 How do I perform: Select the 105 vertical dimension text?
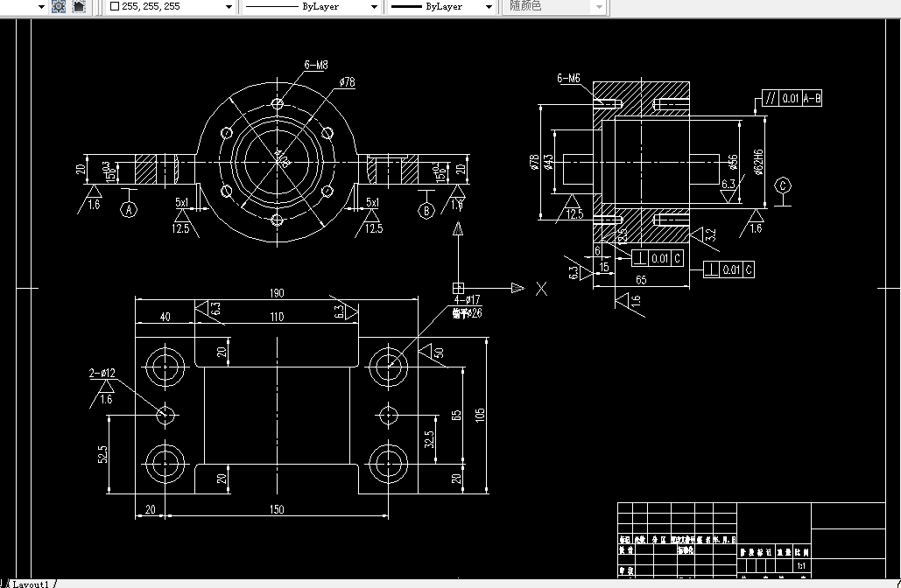pyautogui.click(x=480, y=415)
